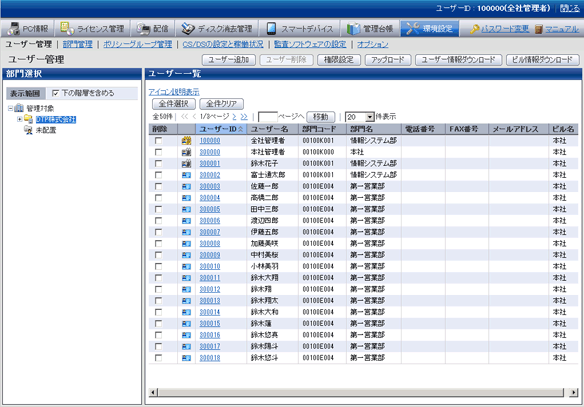Open the オプション submenu link
The width and height of the screenshot is (584, 407).
click(x=372, y=44)
